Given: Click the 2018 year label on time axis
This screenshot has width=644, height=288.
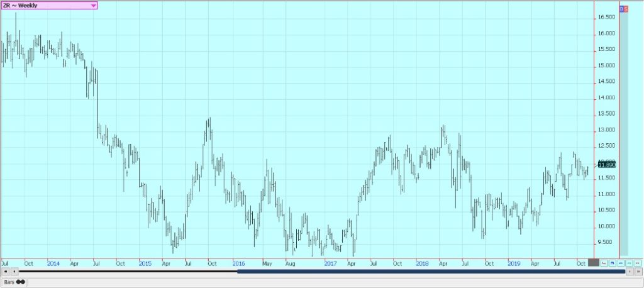Looking at the screenshot, I should coord(422,263).
